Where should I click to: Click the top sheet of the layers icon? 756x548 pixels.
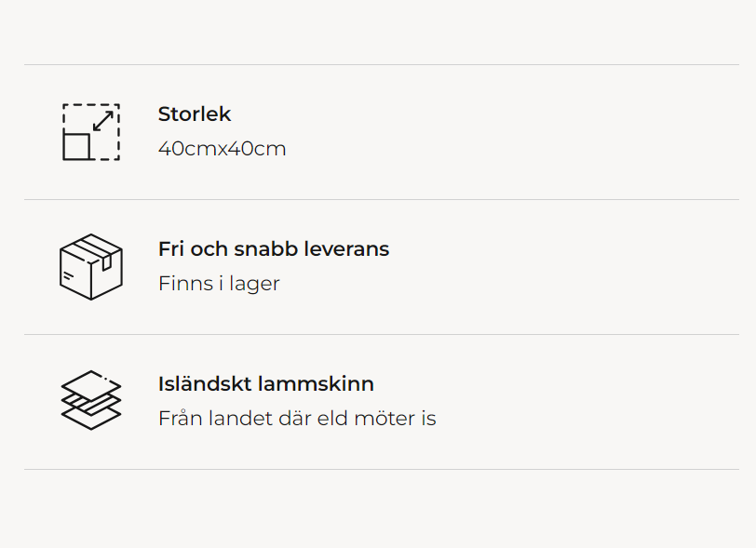coord(91,381)
